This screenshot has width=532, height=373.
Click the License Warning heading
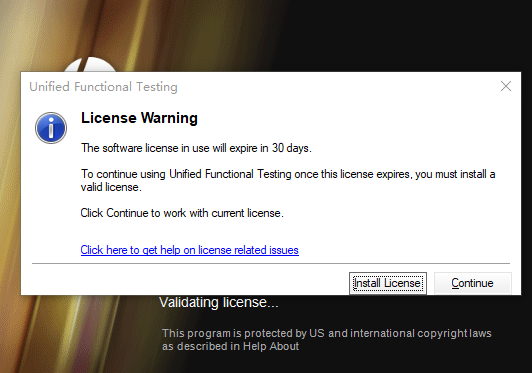(139, 118)
